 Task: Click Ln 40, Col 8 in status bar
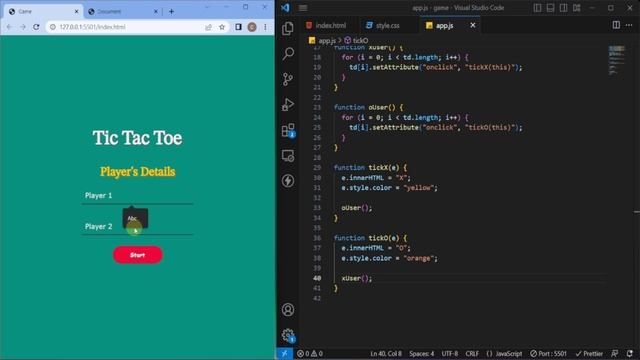coord(386,353)
